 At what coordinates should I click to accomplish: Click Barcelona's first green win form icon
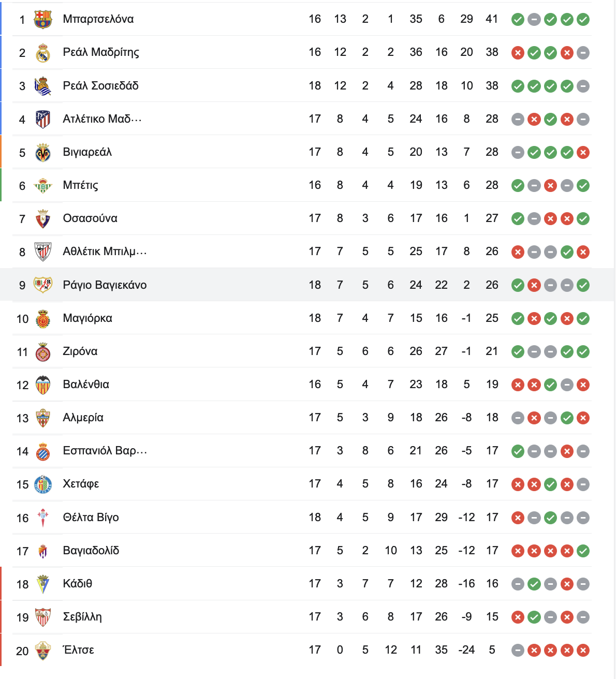pyautogui.click(x=518, y=20)
